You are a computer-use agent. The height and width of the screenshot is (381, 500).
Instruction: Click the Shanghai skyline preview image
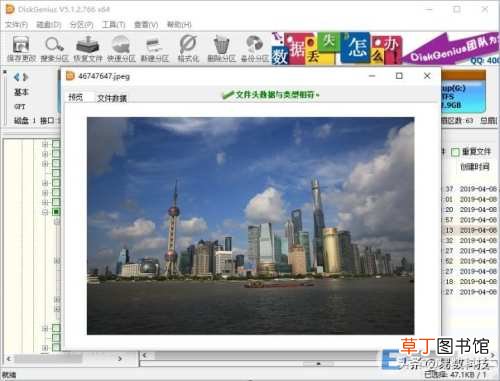pyautogui.click(x=250, y=226)
